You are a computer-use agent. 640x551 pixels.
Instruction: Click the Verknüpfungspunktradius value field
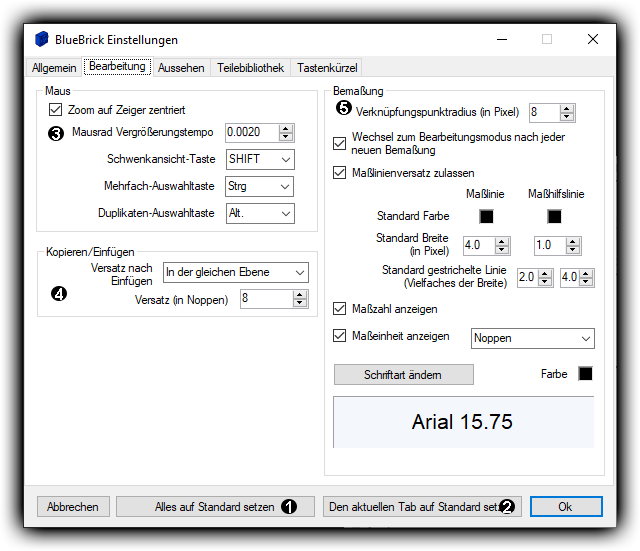[544, 112]
